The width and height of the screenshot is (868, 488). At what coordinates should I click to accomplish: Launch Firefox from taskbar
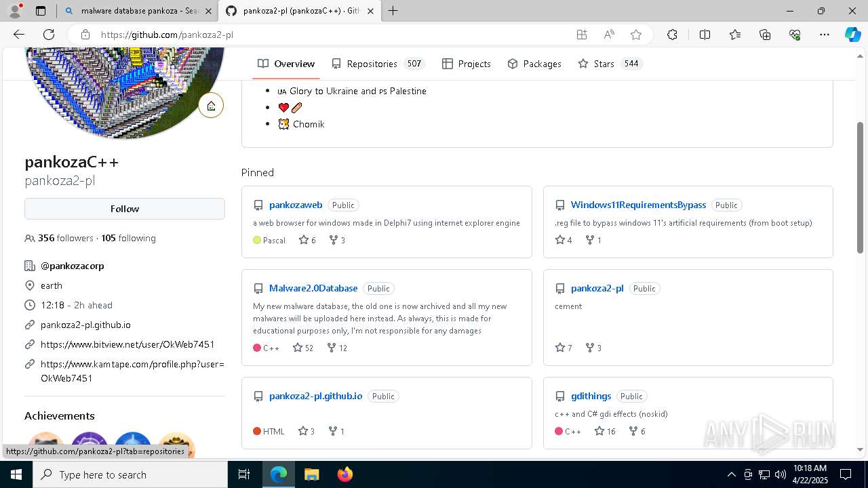pos(345,474)
